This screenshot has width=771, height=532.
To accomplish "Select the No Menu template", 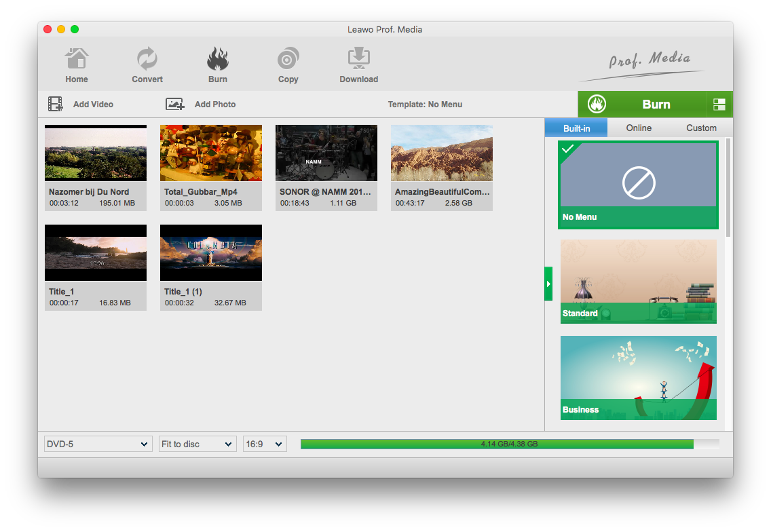I will [638, 185].
